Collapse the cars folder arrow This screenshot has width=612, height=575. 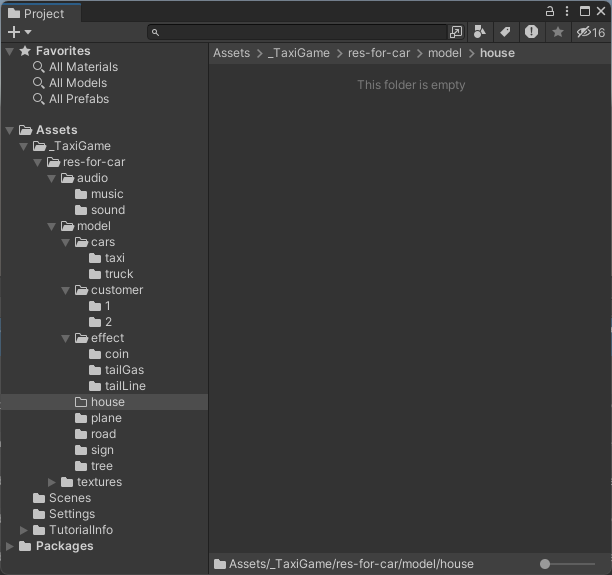(66, 242)
